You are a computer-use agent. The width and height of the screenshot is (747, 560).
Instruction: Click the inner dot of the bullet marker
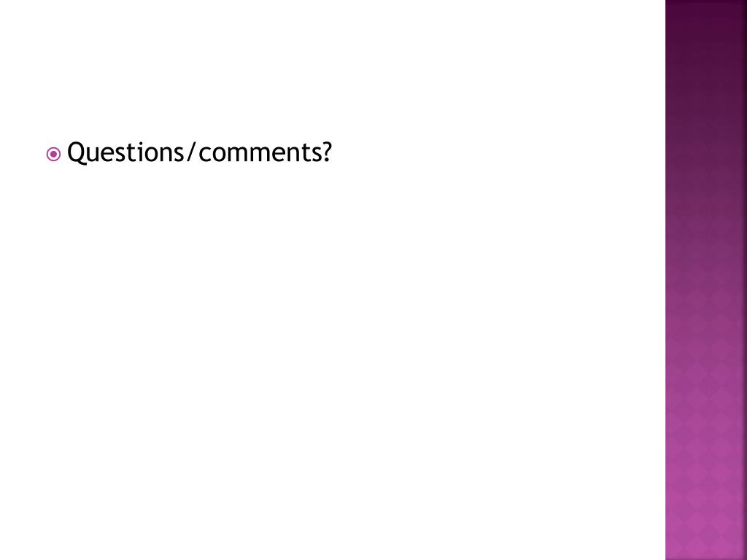click(x=53, y=154)
